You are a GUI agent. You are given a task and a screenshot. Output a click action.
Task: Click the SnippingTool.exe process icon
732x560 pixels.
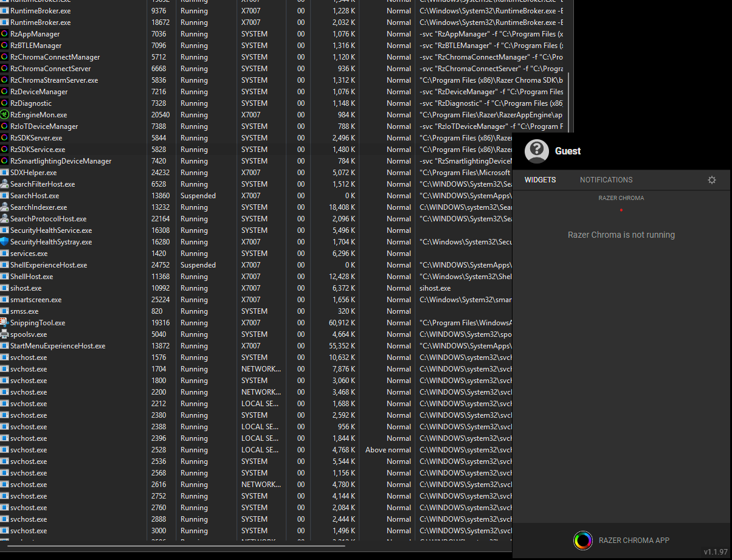[5, 323]
